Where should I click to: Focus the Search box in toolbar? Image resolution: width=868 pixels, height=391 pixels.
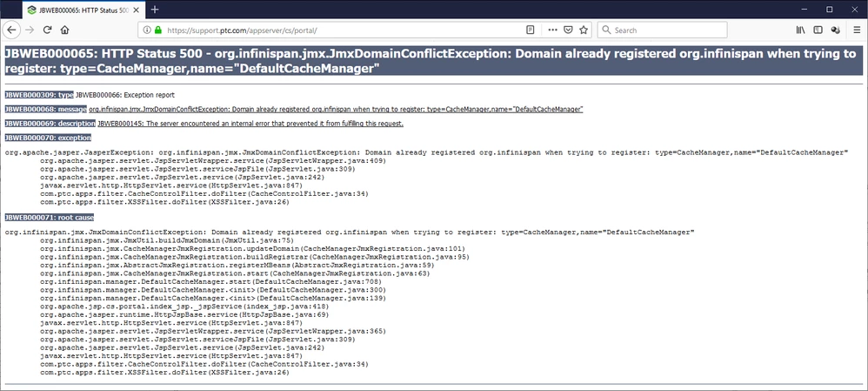click(662, 30)
